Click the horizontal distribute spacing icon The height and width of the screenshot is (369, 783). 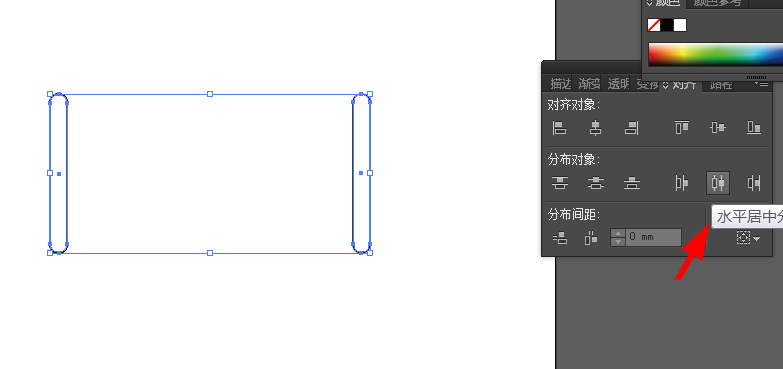pyautogui.click(x=591, y=238)
